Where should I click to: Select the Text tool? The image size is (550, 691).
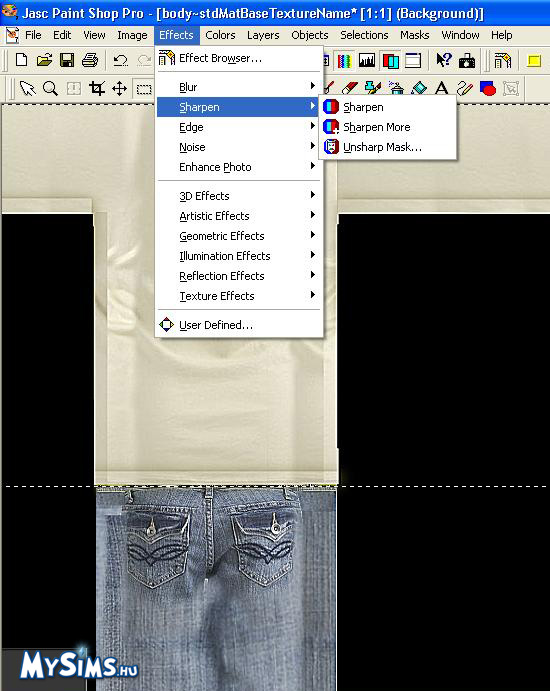pyautogui.click(x=442, y=89)
